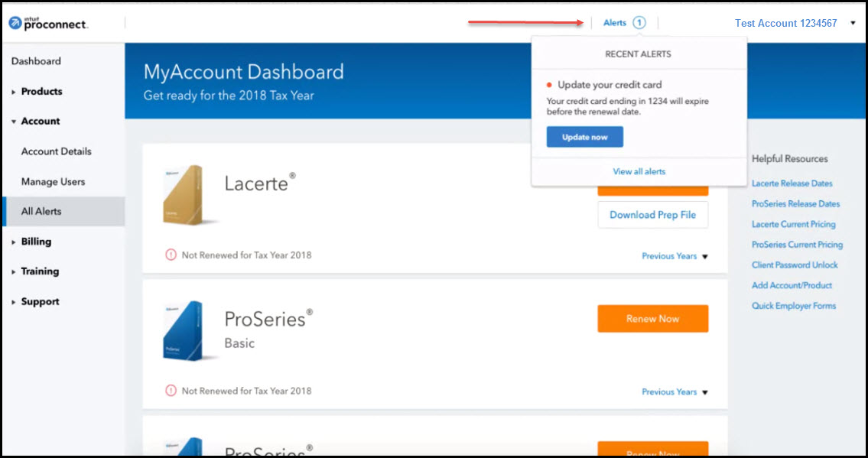Click Not Renewed for Tax Year 2018 under Lacerte
The width and height of the screenshot is (868, 458).
coord(246,255)
